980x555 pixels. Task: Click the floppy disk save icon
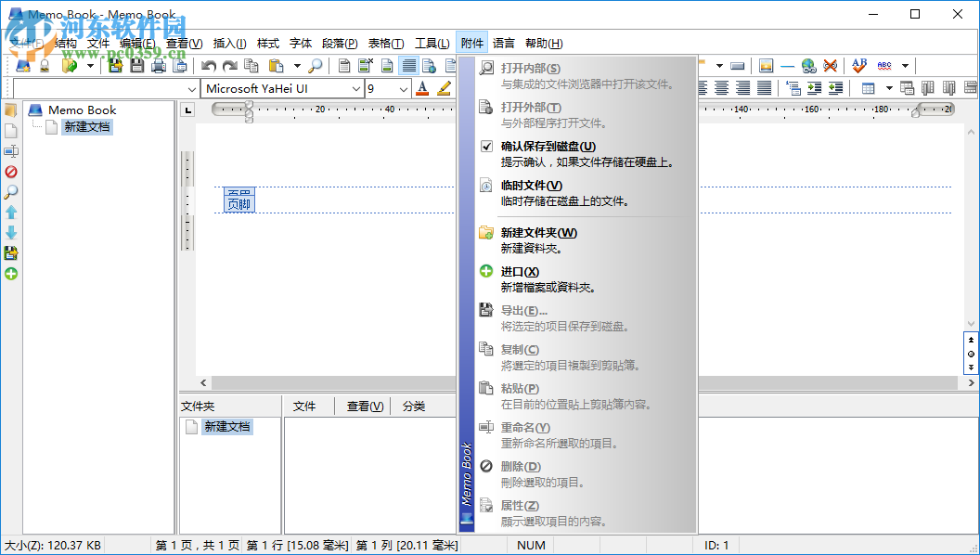pyautogui.click(x=136, y=66)
